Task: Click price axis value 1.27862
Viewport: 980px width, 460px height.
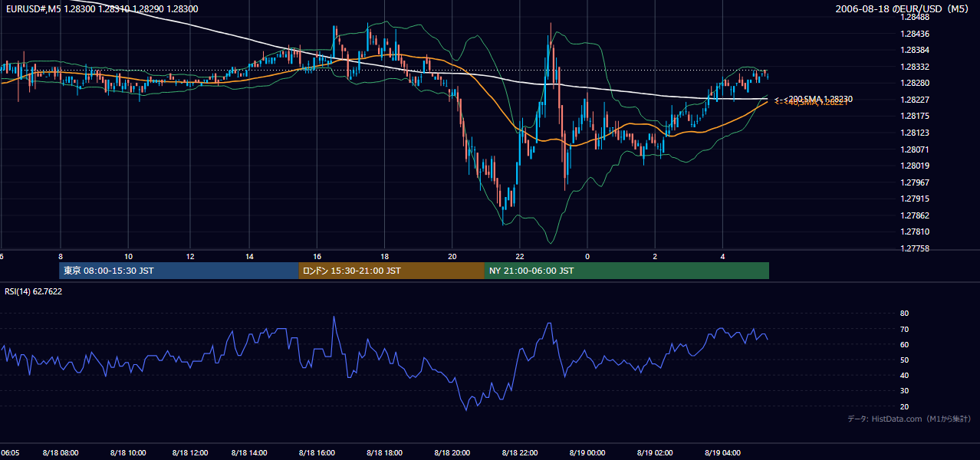Action: [916, 215]
